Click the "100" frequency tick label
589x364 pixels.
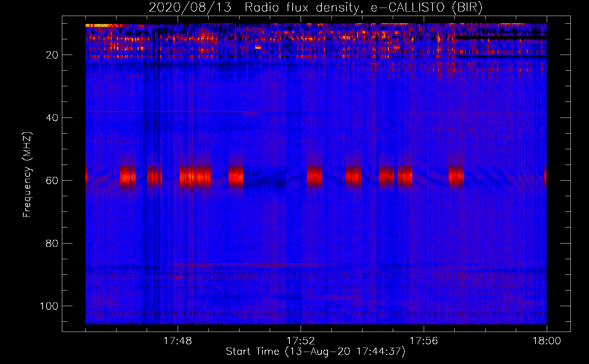(49, 306)
